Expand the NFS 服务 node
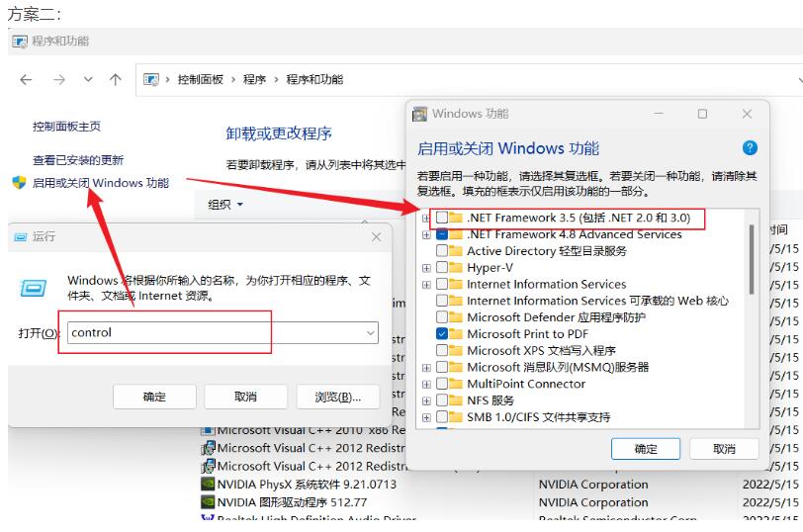 [x=426, y=400]
